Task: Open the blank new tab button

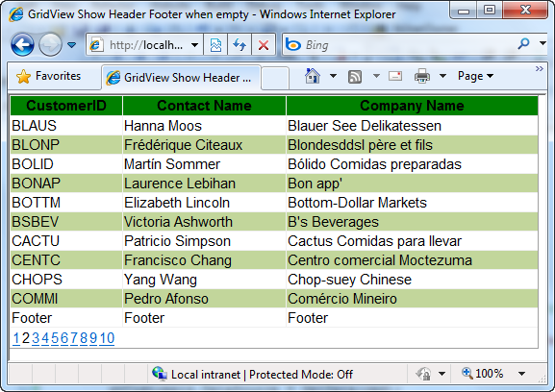Action: [x=275, y=78]
